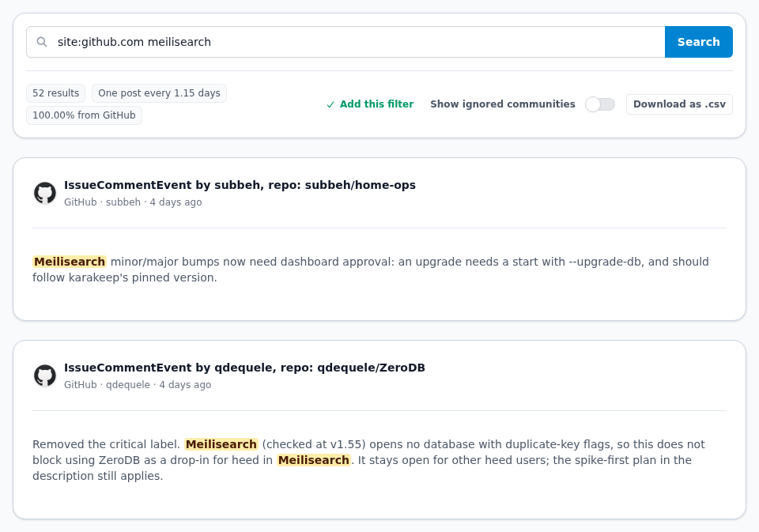
Task: Click first highlighted Meilisearch in qdequele post
Action: (x=221, y=444)
